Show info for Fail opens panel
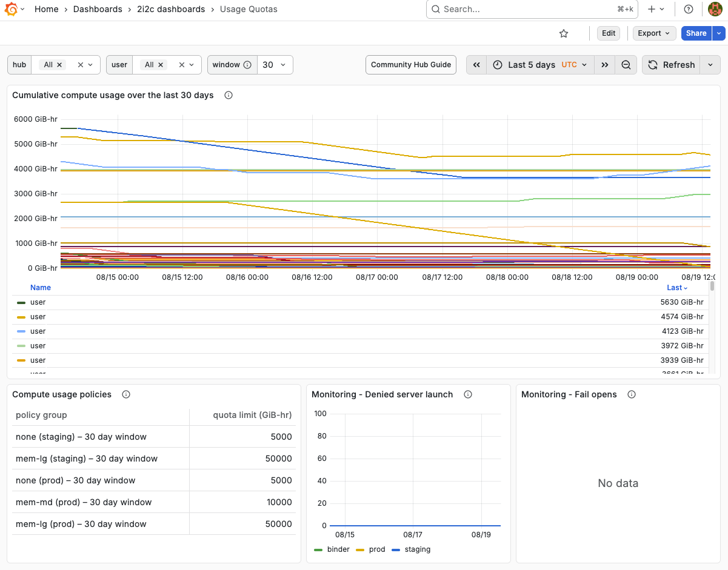Screen dimensions: 728x570 point(632,394)
